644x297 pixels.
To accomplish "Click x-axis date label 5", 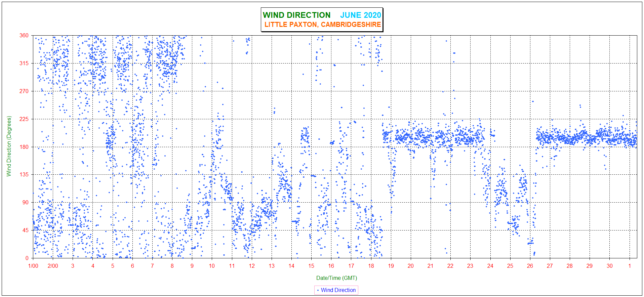I will click(113, 266).
